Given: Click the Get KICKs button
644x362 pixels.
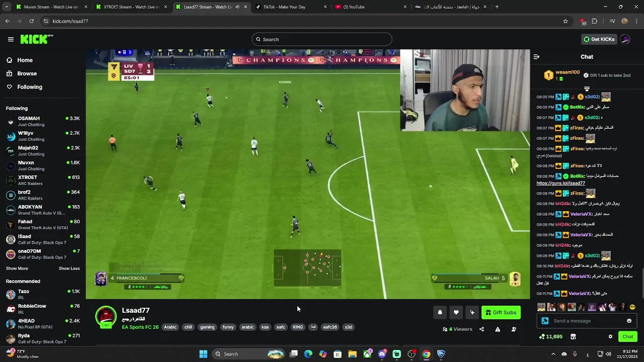Looking at the screenshot, I should coord(599,39).
